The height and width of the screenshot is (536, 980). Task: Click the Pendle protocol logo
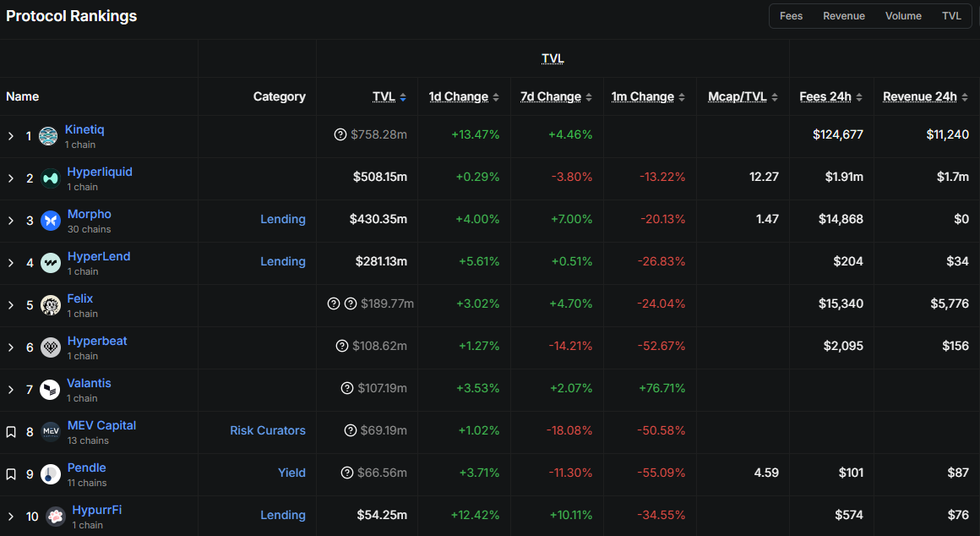coord(50,473)
